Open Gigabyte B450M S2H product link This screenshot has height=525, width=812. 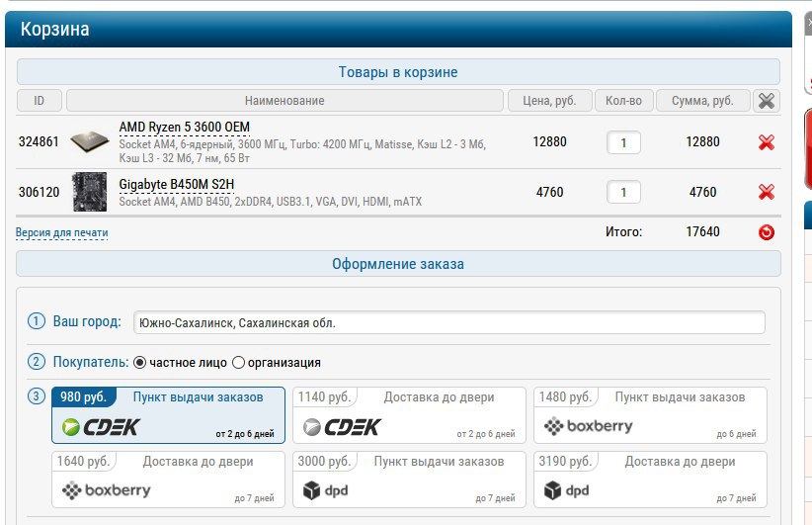point(177,185)
